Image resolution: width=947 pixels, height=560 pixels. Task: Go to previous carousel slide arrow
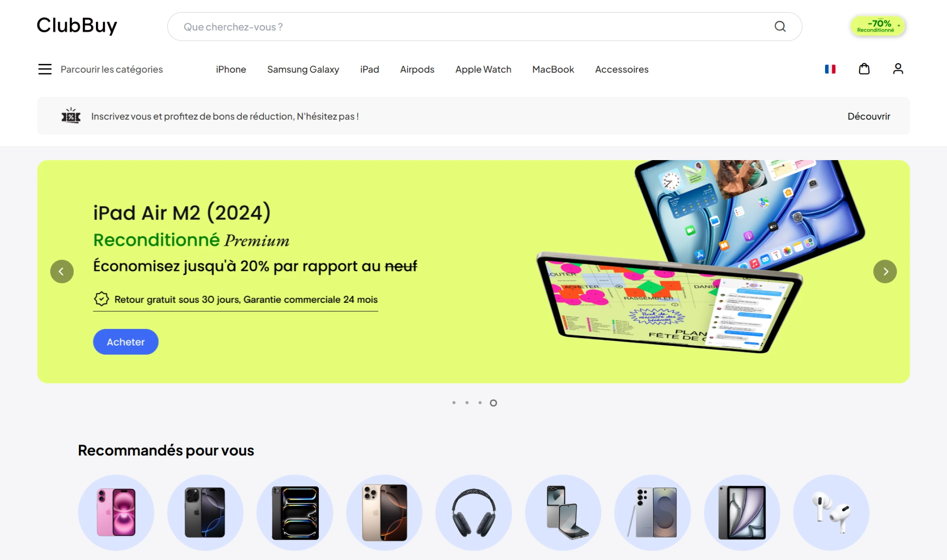tap(62, 271)
